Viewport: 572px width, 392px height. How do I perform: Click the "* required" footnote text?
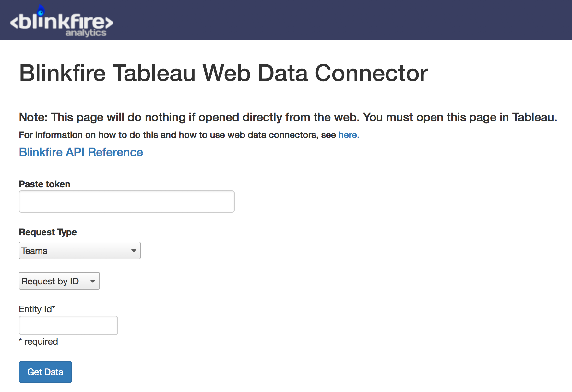tap(39, 341)
